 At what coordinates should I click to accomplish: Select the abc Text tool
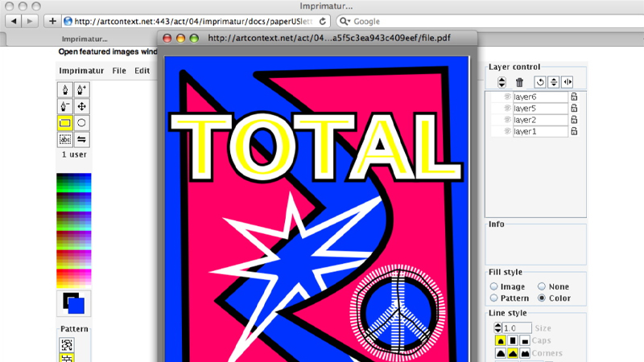pos(65,139)
